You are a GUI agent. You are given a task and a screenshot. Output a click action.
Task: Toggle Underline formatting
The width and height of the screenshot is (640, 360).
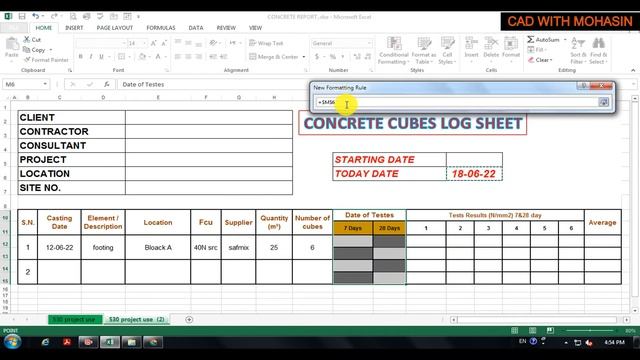click(101, 56)
